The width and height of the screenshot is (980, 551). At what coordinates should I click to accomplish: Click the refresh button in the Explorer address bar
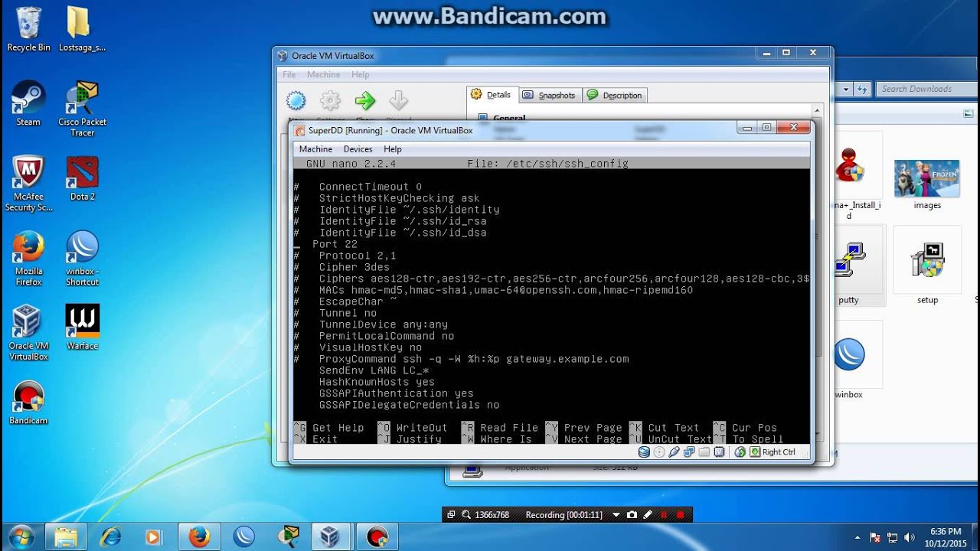pos(862,89)
